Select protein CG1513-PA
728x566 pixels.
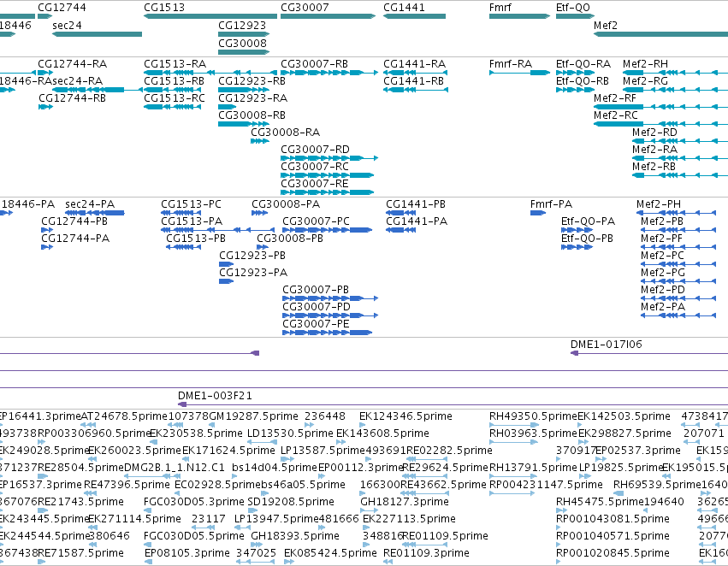pyautogui.click(x=192, y=221)
